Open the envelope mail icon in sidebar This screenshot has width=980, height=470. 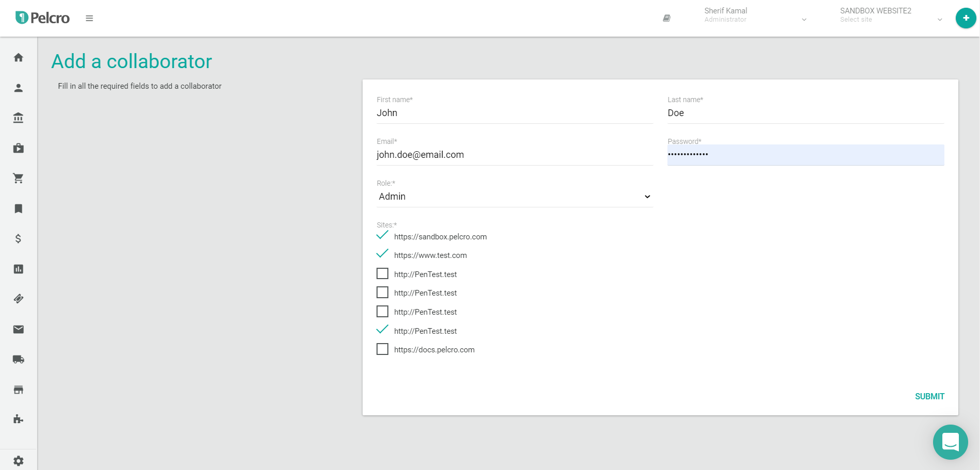click(19, 329)
